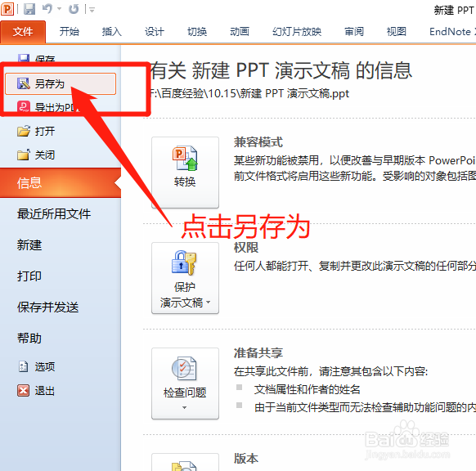476x471 pixels.
Task: Click the 文档属性和作者的姓名 list entry
Action: [308, 389]
